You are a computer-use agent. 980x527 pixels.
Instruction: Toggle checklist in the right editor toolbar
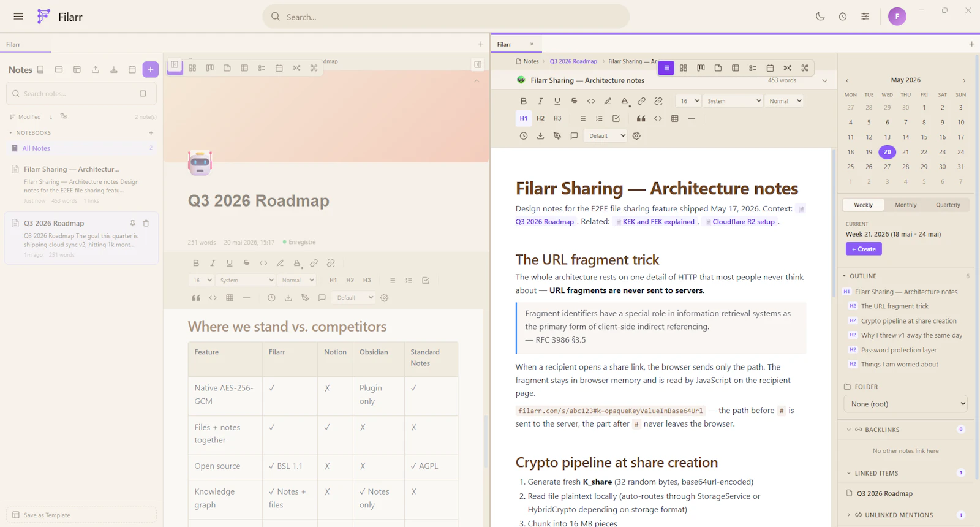point(616,118)
